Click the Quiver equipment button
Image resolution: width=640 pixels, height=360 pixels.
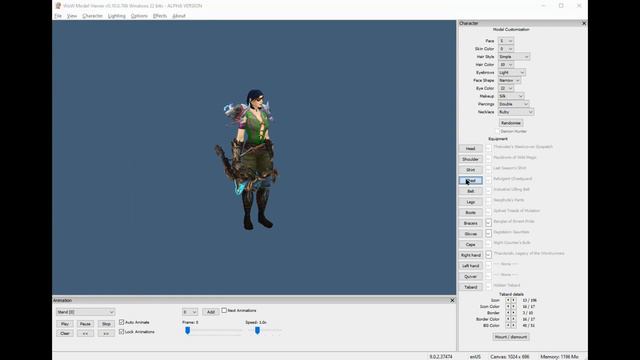pos(471,276)
